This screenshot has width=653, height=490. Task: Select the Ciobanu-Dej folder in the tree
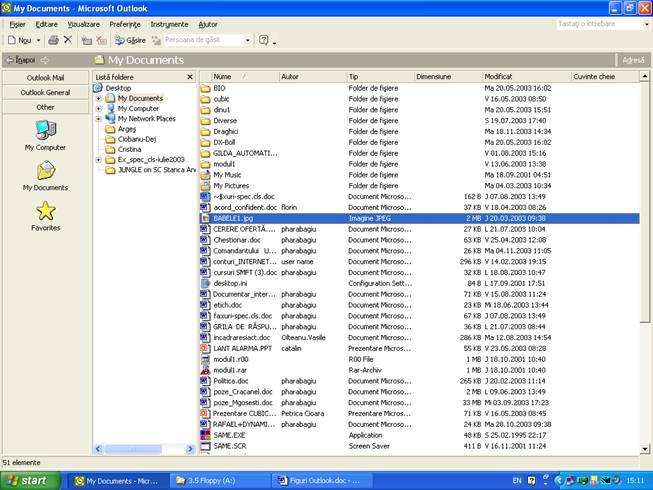[137, 139]
